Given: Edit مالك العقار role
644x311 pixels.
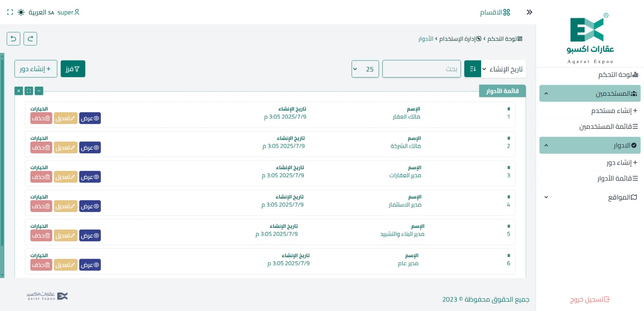Looking at the screenshot, I should (x=66, y=118).
